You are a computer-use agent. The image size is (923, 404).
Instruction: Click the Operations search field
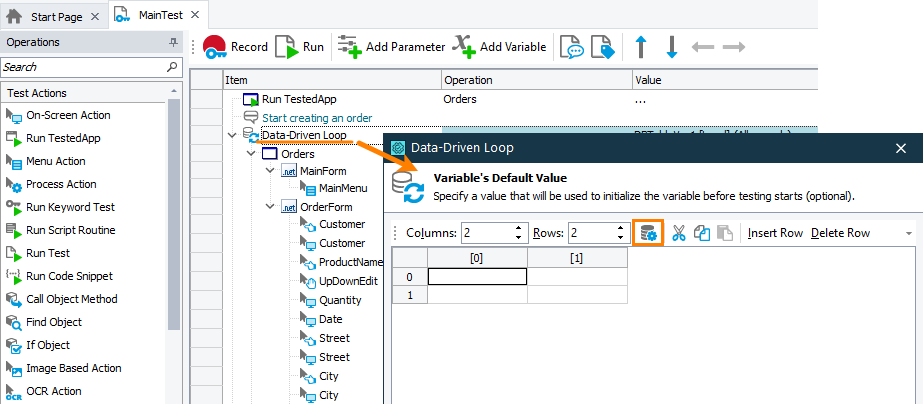(85, 67)
